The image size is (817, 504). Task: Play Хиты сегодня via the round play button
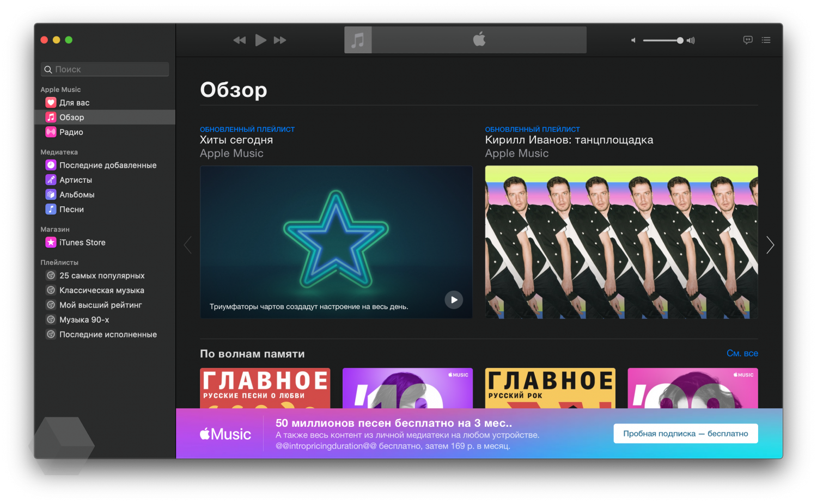coord(454,300)
